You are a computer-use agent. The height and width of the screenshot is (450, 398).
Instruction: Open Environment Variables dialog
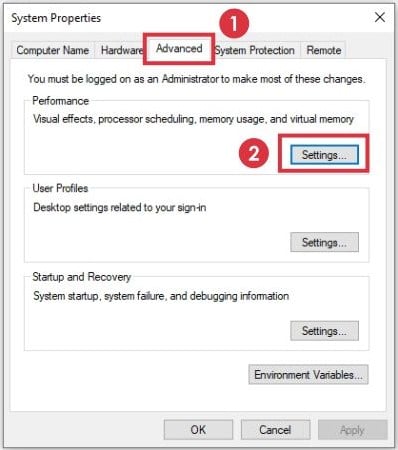click(x=308, y=374)
